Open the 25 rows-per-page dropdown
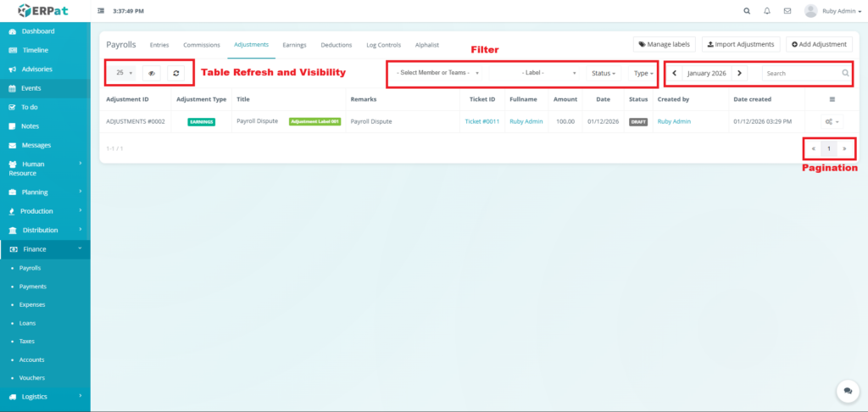 click(124, 73)
